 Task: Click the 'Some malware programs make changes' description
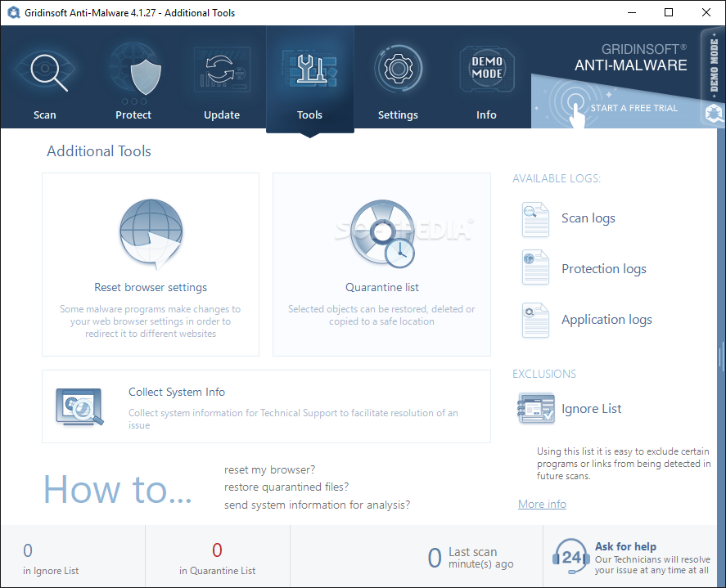tap(151, 321)
